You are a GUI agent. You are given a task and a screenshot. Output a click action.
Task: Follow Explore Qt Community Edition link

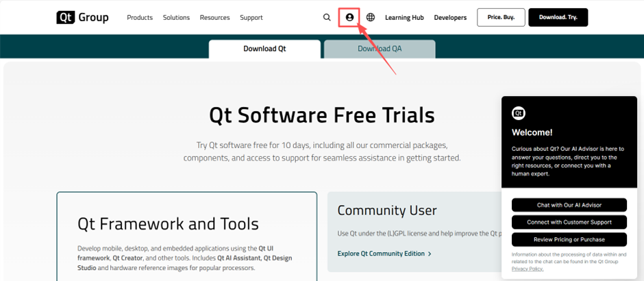pos(384,254)
